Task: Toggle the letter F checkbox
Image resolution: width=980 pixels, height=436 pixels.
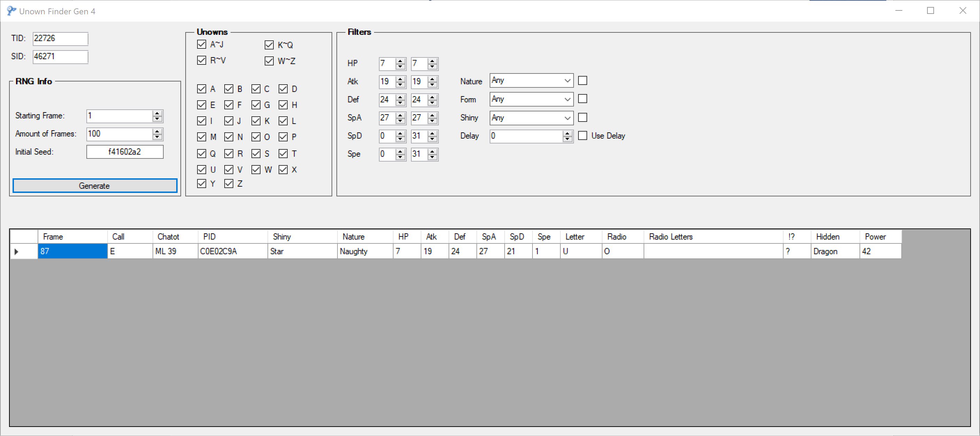Action: pos(229,105)
